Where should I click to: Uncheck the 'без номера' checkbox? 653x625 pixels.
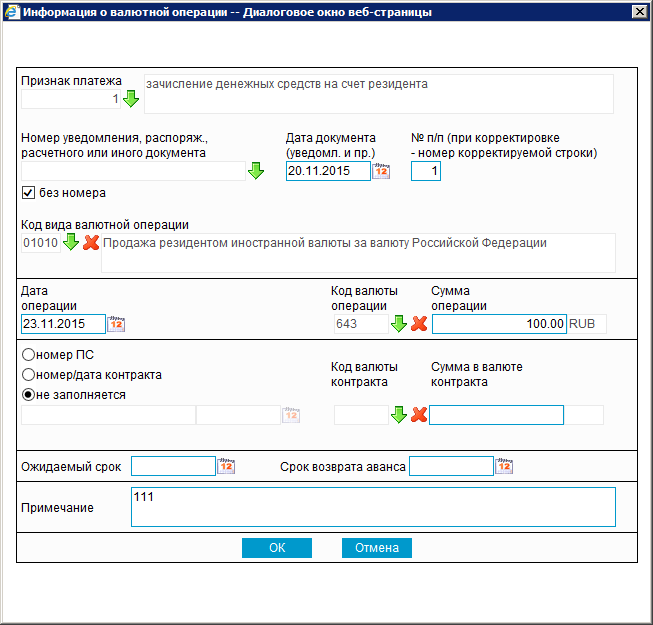tap(28, 193)
